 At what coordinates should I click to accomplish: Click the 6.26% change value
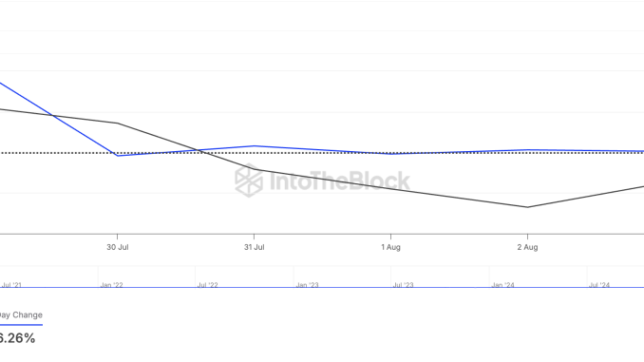click(x=17, y=338)
